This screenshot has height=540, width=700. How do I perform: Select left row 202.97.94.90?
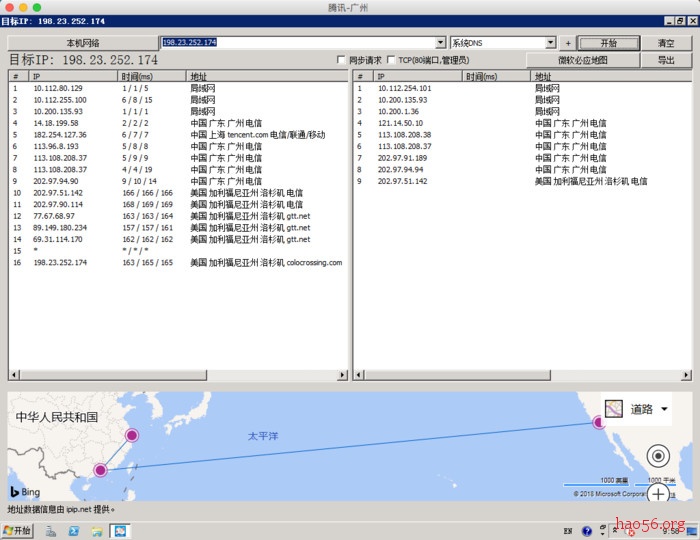pos(178,181)
